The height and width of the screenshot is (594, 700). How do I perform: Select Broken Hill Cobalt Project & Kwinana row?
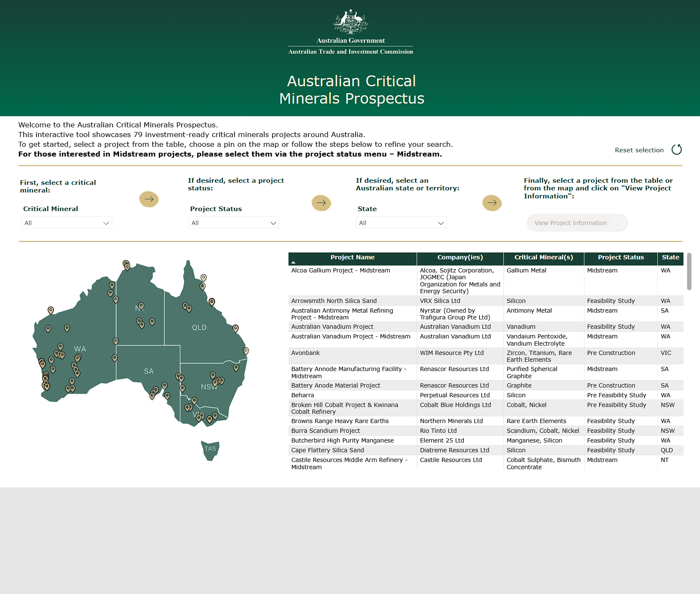(x=486, y=408)
